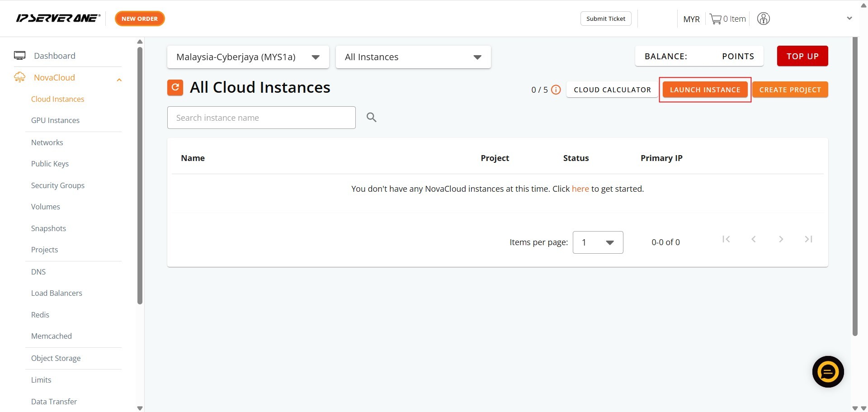Click the 'here' link to get started
Screen dimensions: 868x412
[580, 189]
